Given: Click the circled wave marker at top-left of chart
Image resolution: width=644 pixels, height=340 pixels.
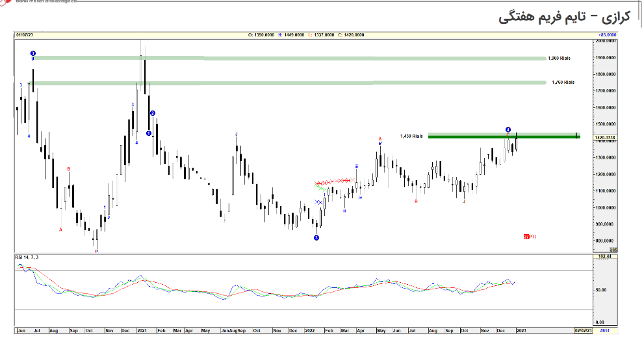Looking at the screenshot, I should (x=33, y=53).
